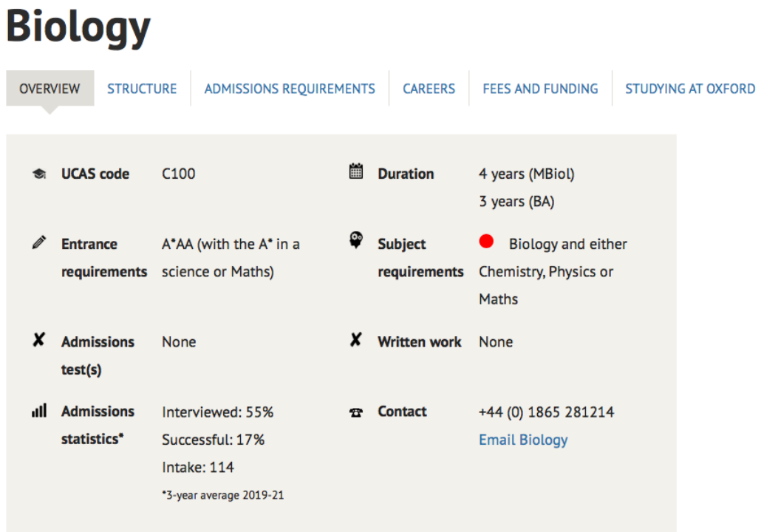Click the graduation cap icon beside UCAS code
Image resolution: width=778 pixels, height=532 pixels.
(x=39, y=174)
